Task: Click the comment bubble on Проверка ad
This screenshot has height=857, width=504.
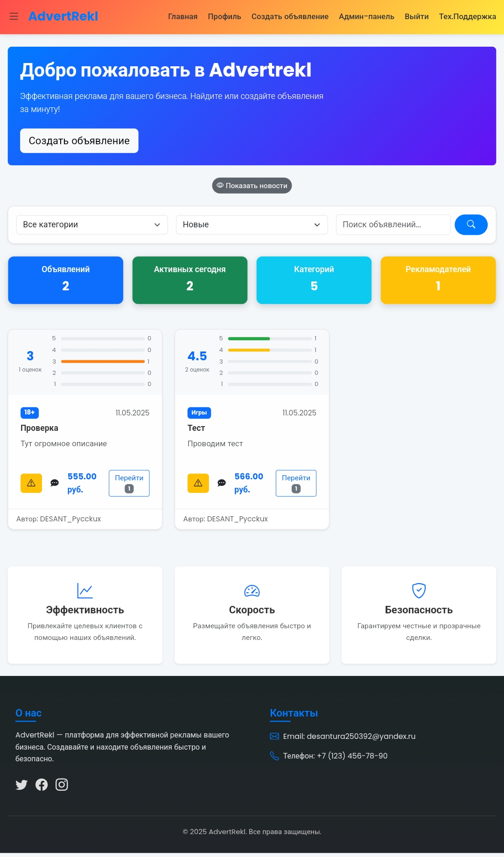Action: 55,483
